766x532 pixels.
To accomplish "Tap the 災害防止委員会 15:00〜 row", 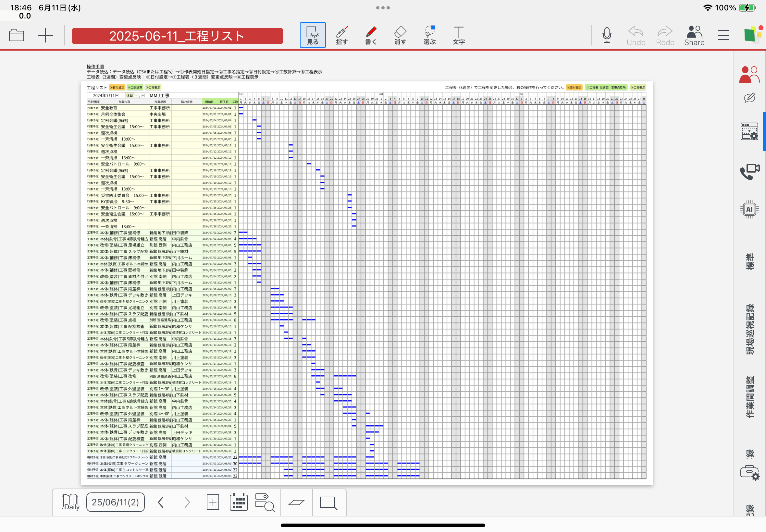I will (124, 195).
